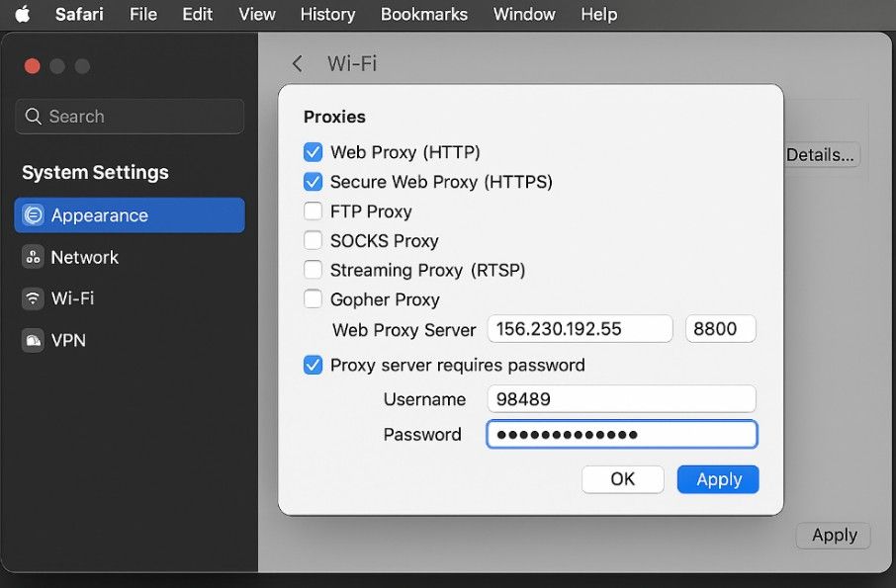The width and height of the screenshot is (896, 588).
Task: Click OK in Proxies dialog
Action: click(x=623, y=479)
